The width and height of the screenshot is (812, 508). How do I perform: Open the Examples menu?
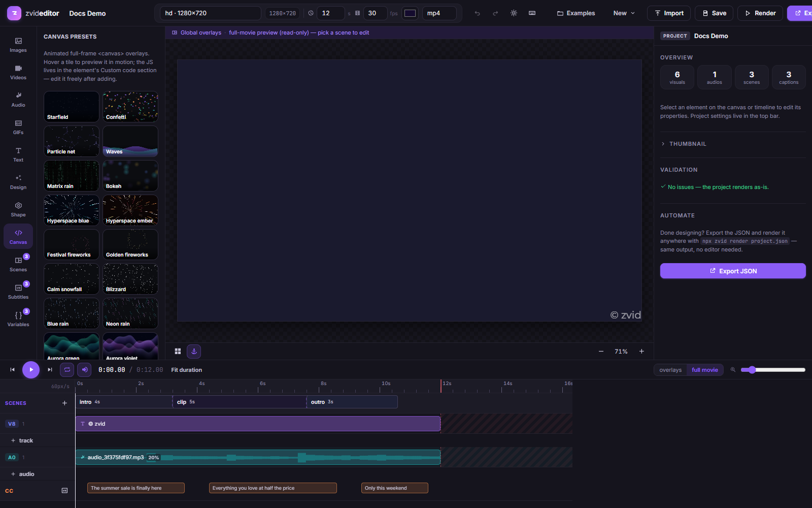pos(576,13)
